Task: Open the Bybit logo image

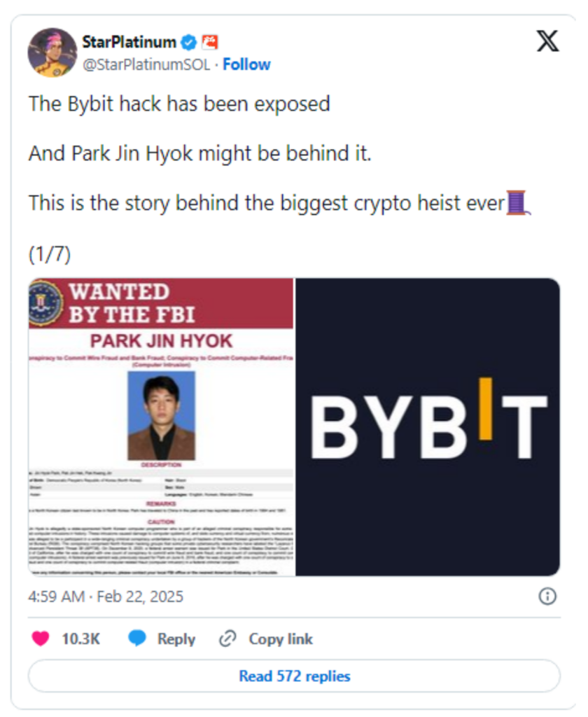Action: point(428,426)
